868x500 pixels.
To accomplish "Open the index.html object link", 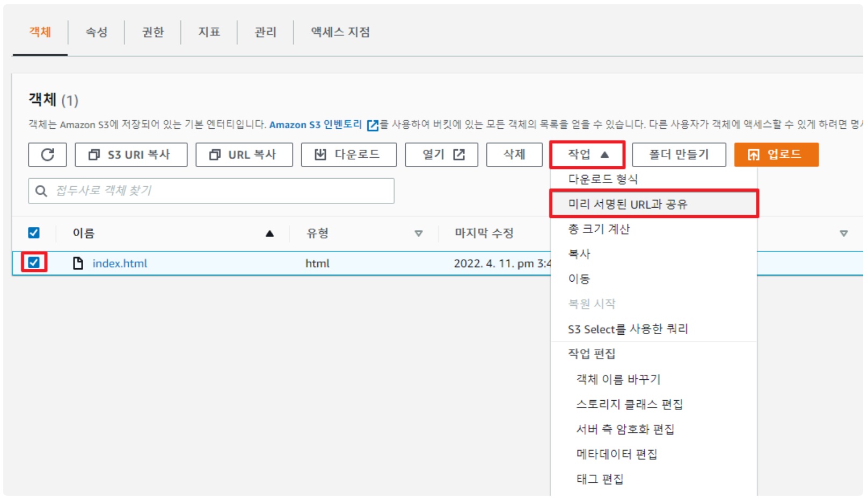I will [x=120, y=263].
